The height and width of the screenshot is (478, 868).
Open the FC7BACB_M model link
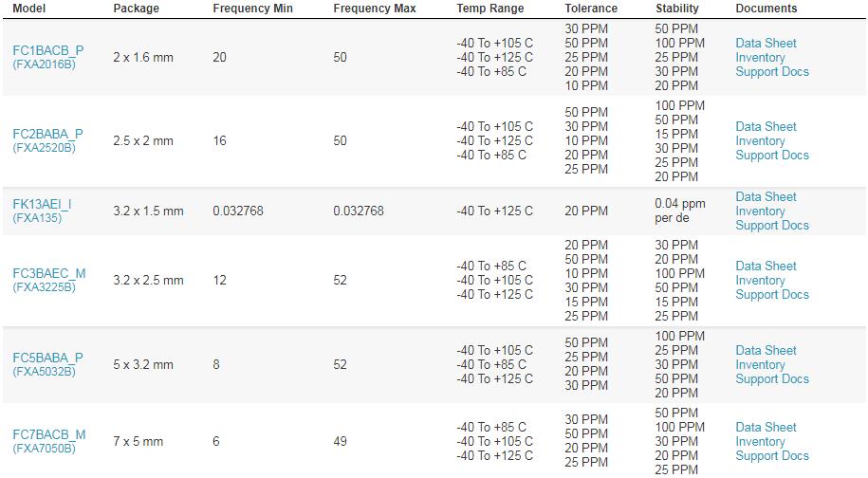pyautogui.click(x=48, y=434)
